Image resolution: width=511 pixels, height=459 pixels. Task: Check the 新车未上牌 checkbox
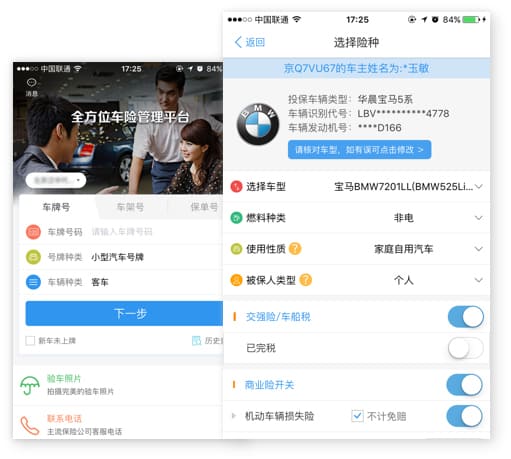[30, 340]
